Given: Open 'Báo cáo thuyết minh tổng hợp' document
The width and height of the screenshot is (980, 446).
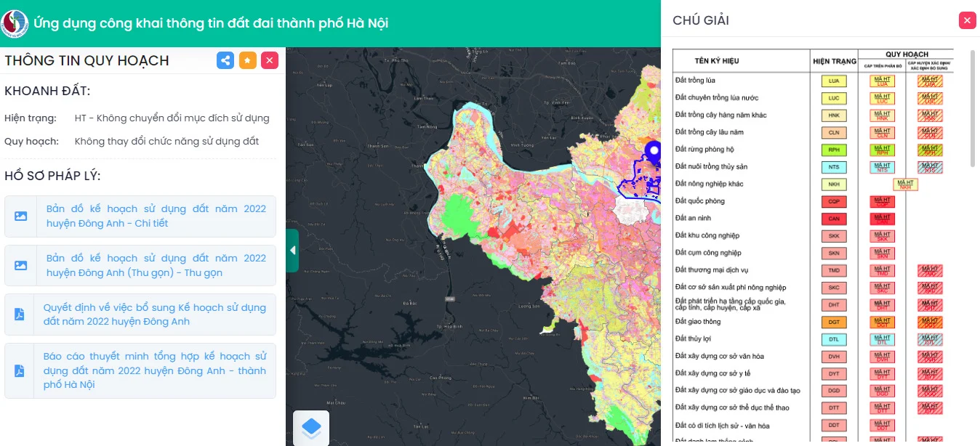Looking at the screenshot, I should pos(155,370).
